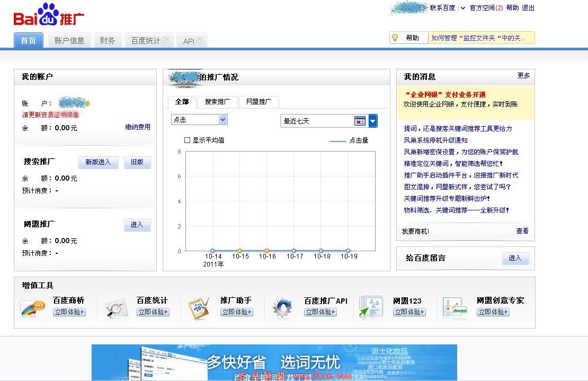Screen dimensions: 588x381
Task: Open the calendar icon in date field
Action: 360,121
